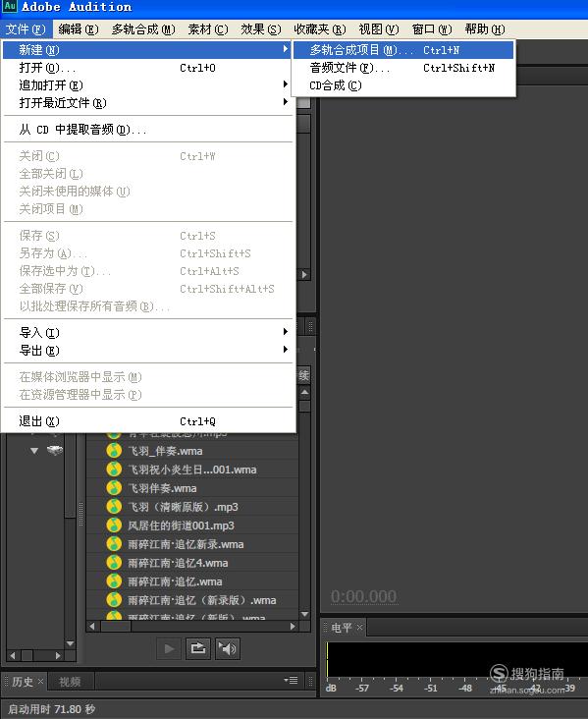588x719 pixels.
Task: Open the 编辑(E) menu
Action: point(79,29)
